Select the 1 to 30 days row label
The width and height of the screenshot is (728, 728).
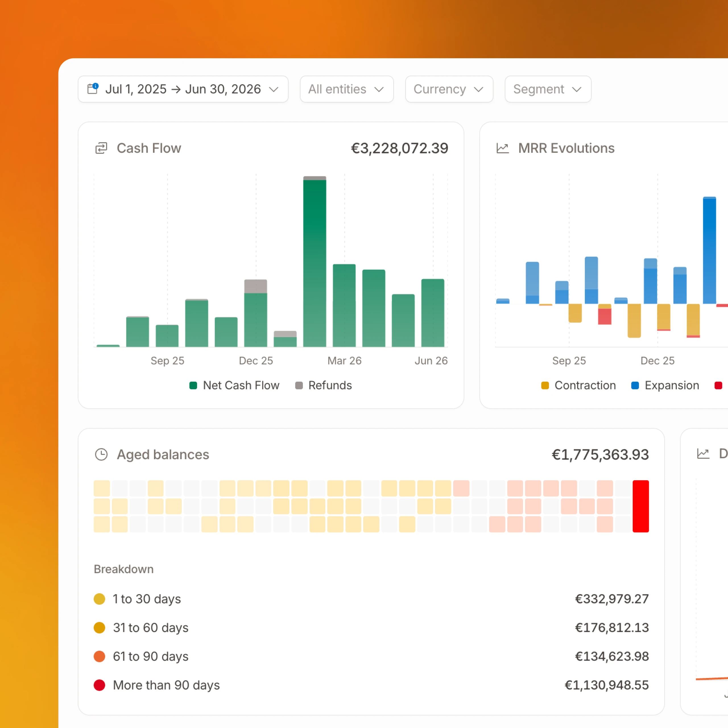tap(147, 599)
